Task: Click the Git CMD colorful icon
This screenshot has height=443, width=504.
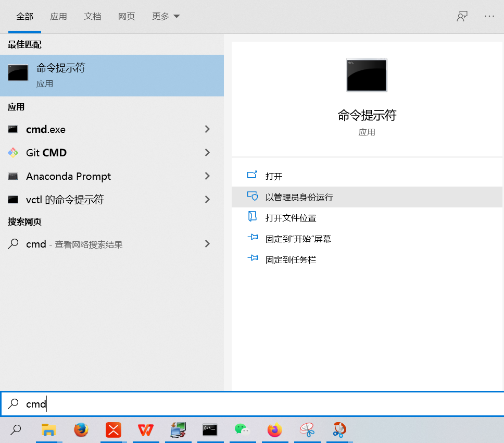Action: pyautogui.click(x=13, y=153)
